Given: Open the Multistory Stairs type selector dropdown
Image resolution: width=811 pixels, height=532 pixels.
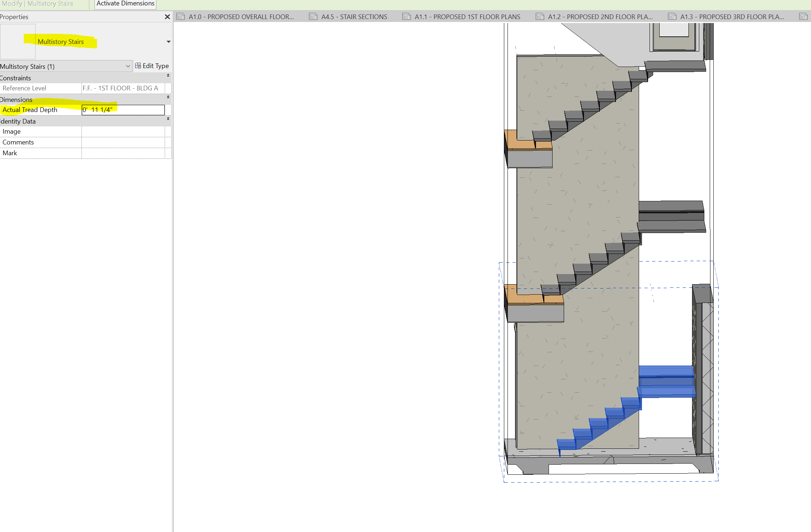Looking at the screenshot, I should point(128,66).
